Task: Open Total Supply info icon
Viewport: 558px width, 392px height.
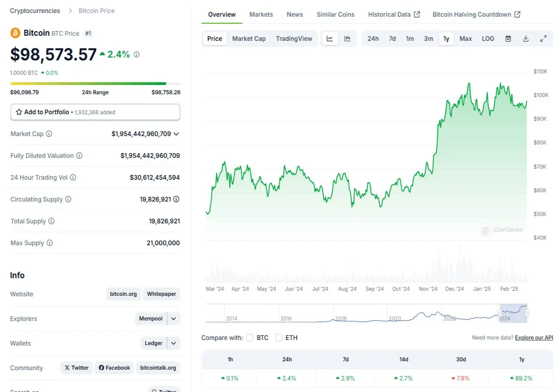Action: point(52,221)
